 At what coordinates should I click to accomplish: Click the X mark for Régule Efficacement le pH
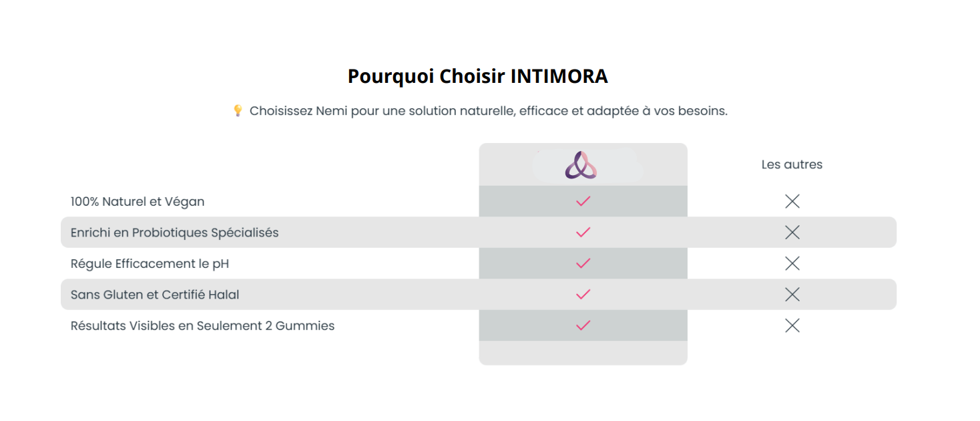[792, 263]
